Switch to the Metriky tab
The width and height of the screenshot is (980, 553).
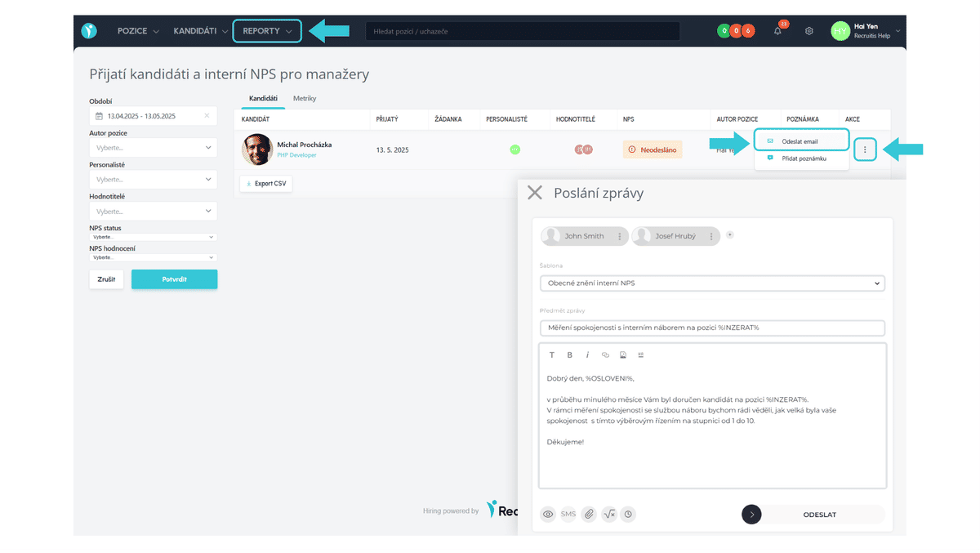coord(305,98)
